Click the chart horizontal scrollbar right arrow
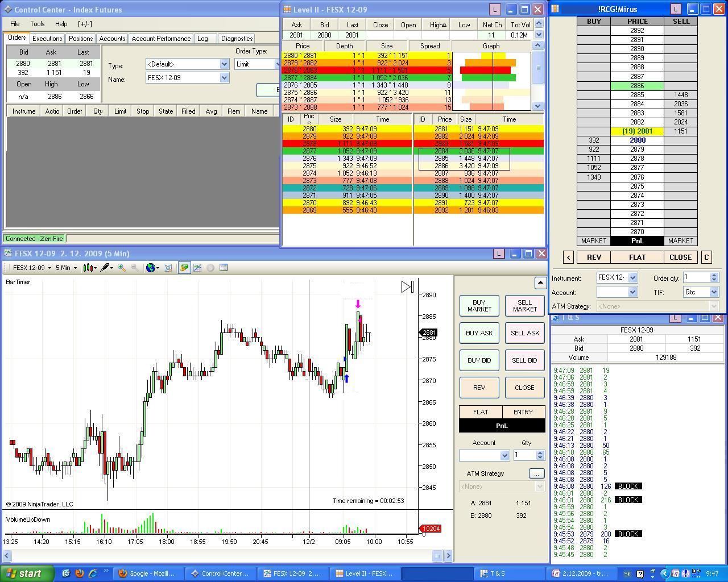 [x=448, y=556]
